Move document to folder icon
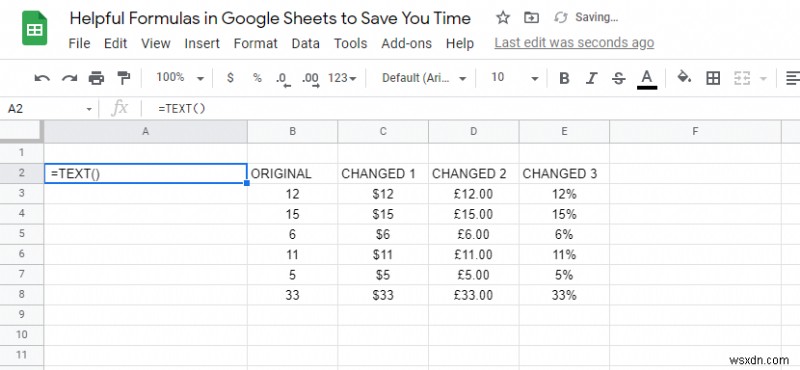 (x=531, y=18)
